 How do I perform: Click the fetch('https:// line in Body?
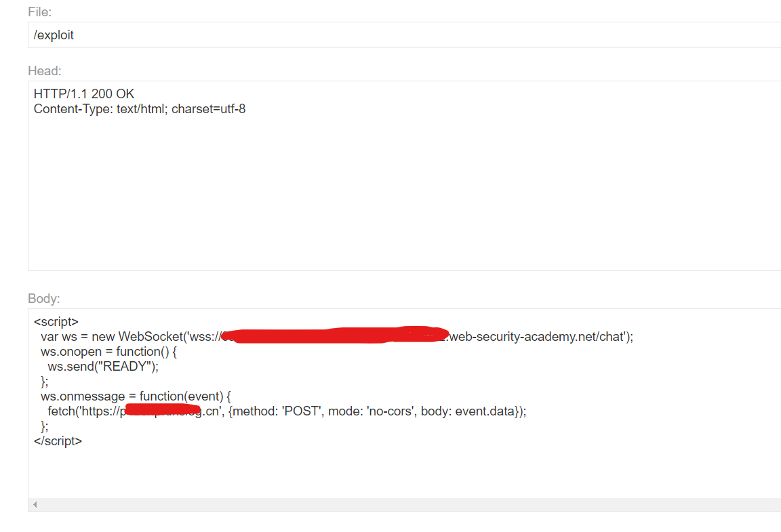click(287, 411)
